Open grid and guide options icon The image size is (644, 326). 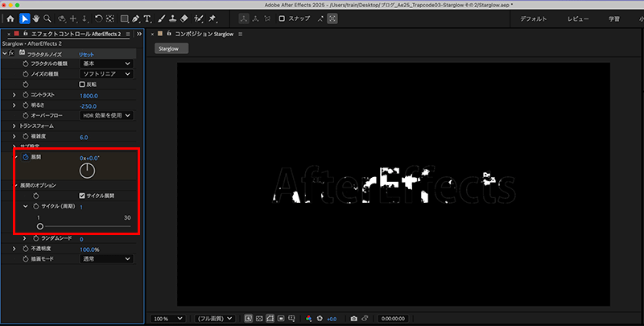292,319
